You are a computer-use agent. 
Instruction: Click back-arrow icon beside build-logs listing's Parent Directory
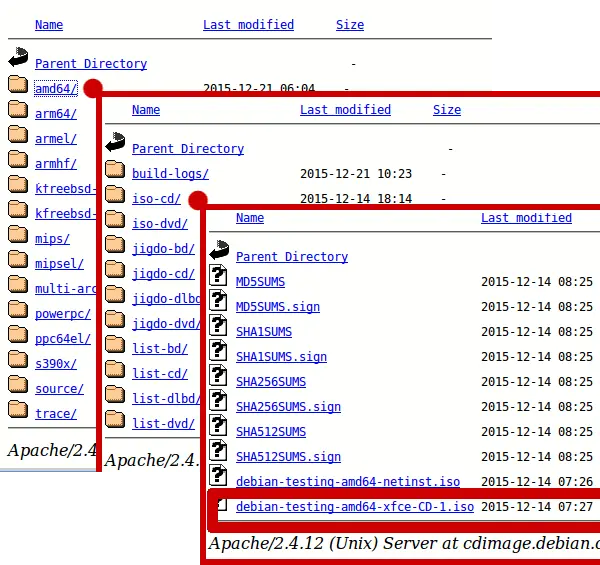pos(115,142)
